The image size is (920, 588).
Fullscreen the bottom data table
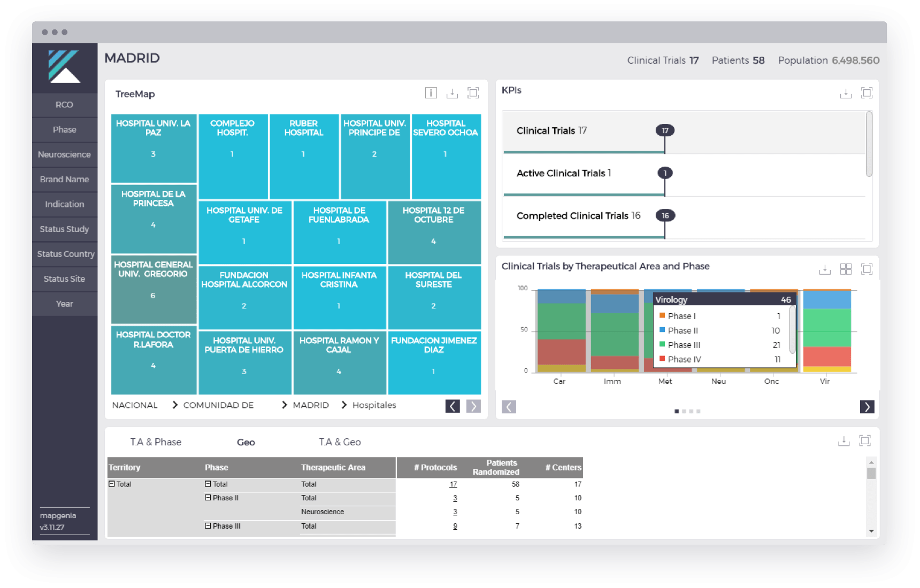864,441
